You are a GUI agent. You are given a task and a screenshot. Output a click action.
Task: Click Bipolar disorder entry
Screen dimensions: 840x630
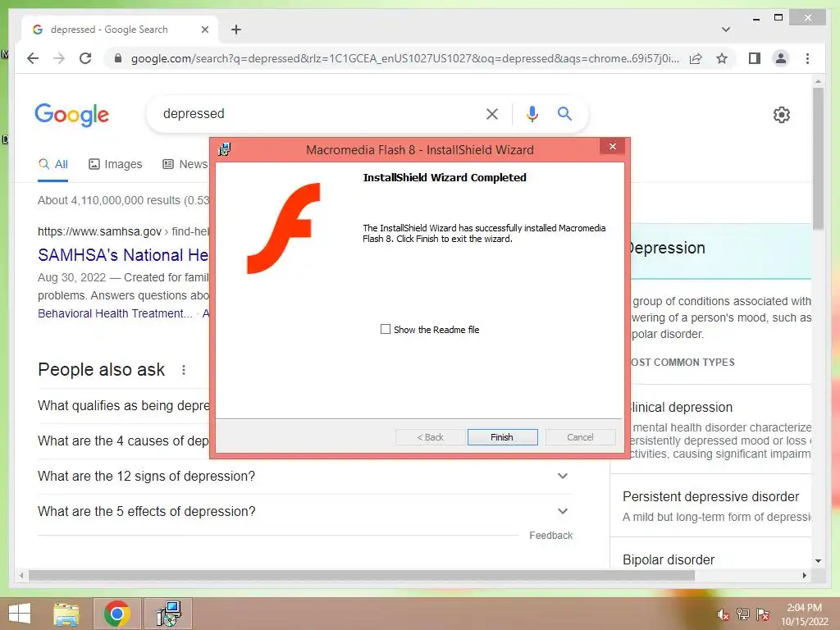tap(669, 559)
